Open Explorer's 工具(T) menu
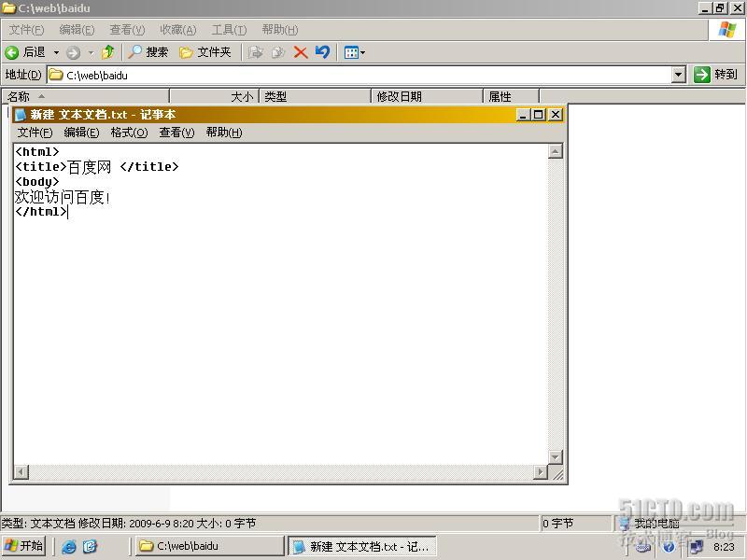 [229, 30]
